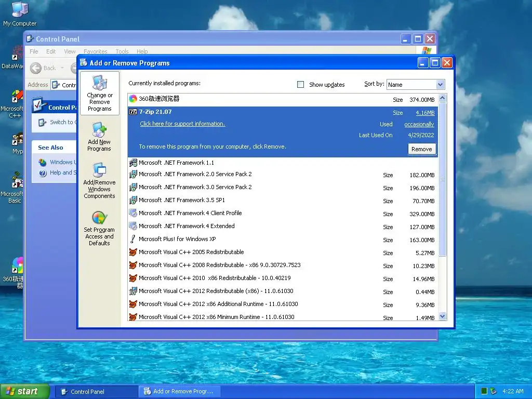Viewport: 532px width, 399px height.
Task: Click icon of Visual C++ 2012 x86 Minimum Runtime
Action: [x=133, y=317]
